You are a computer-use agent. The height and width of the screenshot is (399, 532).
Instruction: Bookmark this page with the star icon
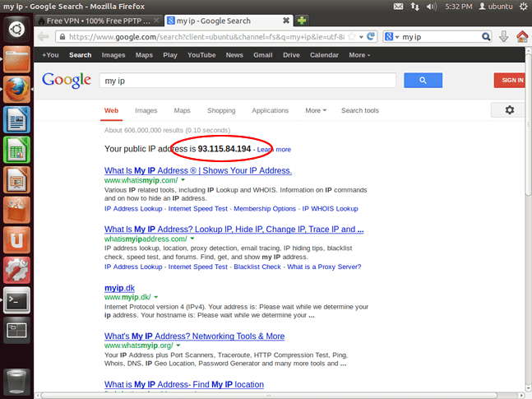point(352,37)
